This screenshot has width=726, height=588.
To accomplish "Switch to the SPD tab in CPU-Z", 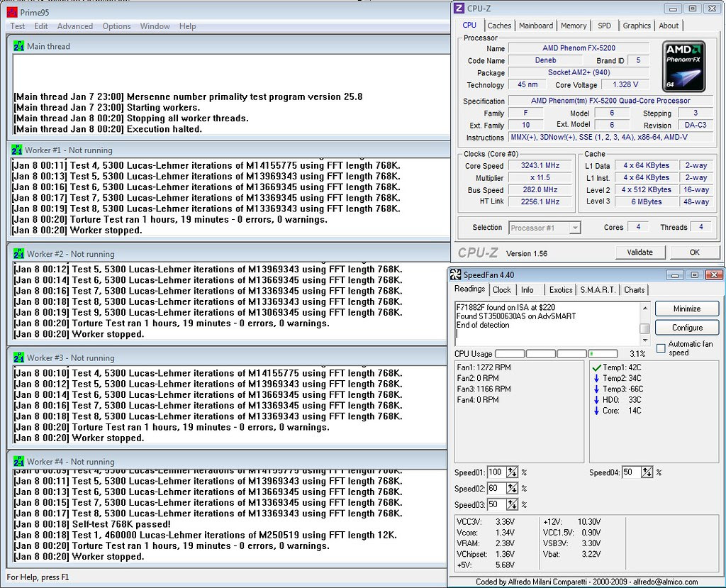I will [x=604, y=26].
